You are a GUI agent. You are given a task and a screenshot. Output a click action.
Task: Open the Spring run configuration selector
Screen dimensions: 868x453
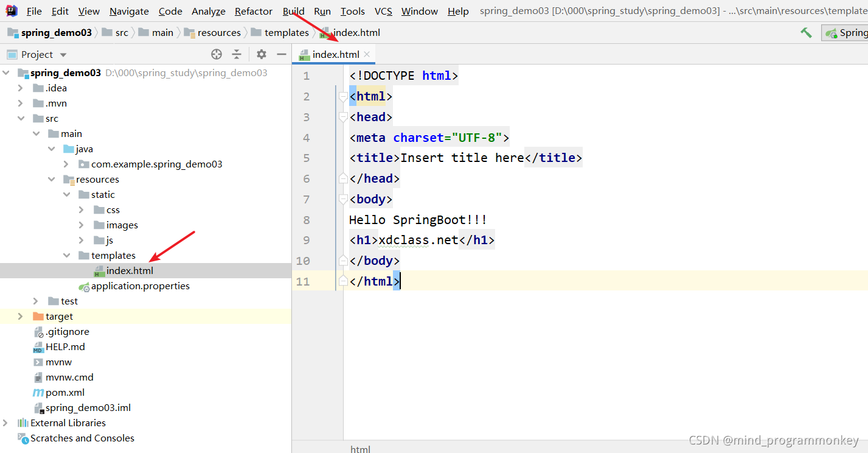tap(845, 33)
